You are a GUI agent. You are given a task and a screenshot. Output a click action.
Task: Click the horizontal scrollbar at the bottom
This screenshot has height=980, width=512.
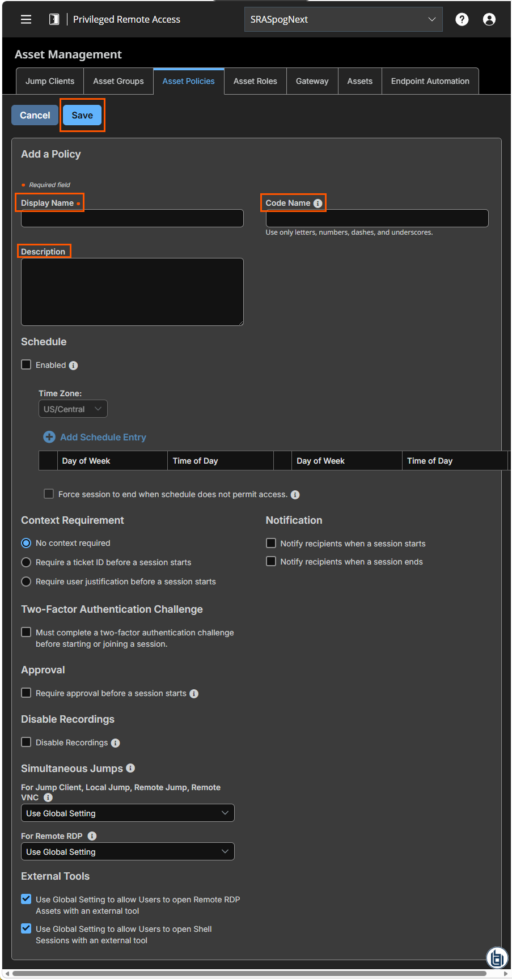point(249,974)
